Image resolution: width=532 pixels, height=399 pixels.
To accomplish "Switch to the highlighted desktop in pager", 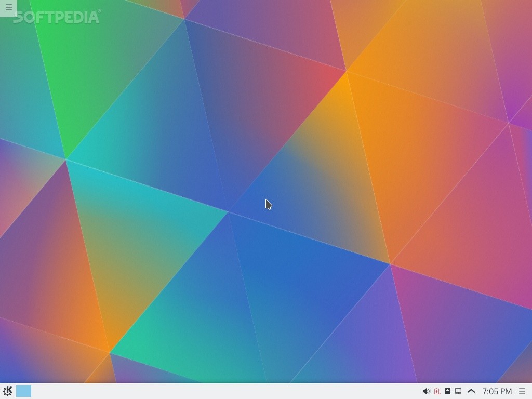I will click(23, 391).
